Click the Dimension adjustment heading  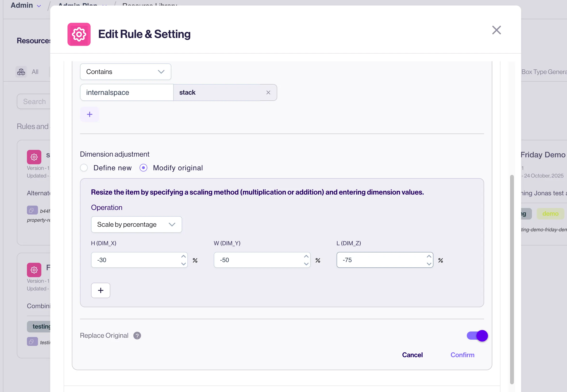click(x=114, y=154)
